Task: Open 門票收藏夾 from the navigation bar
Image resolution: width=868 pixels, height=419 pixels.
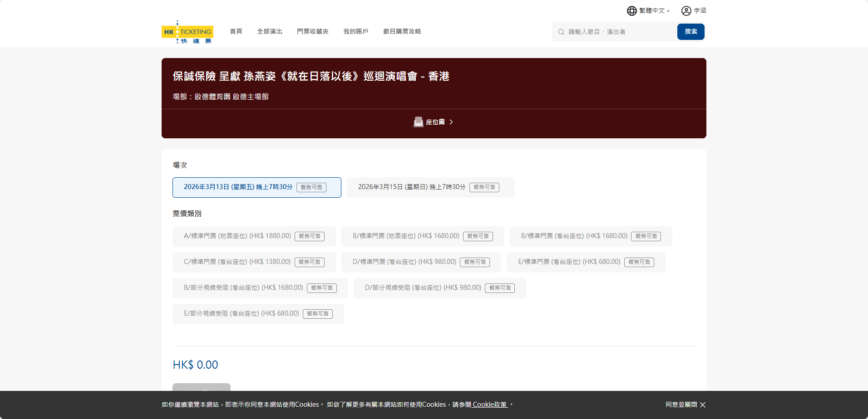Action: click(x=312, y=32)
